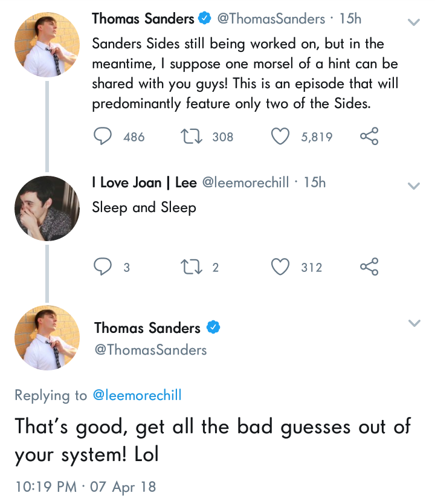Like the Sanders Sides hint tweet
The image size is (435, 504).
(280, 137)
